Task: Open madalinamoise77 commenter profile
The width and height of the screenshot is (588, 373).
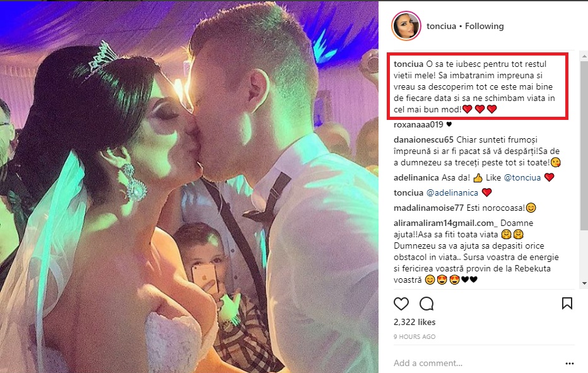Action: pyautogui.click(x=428, y=208)
